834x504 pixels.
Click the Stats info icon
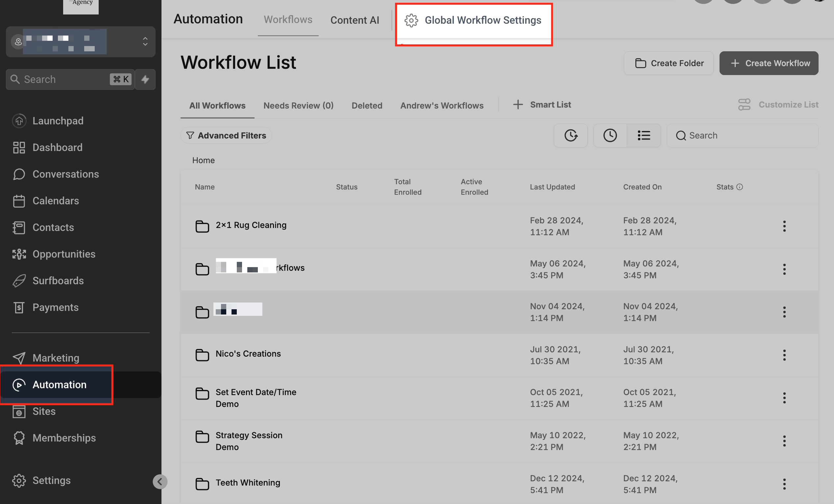click(x=740, y=187)
